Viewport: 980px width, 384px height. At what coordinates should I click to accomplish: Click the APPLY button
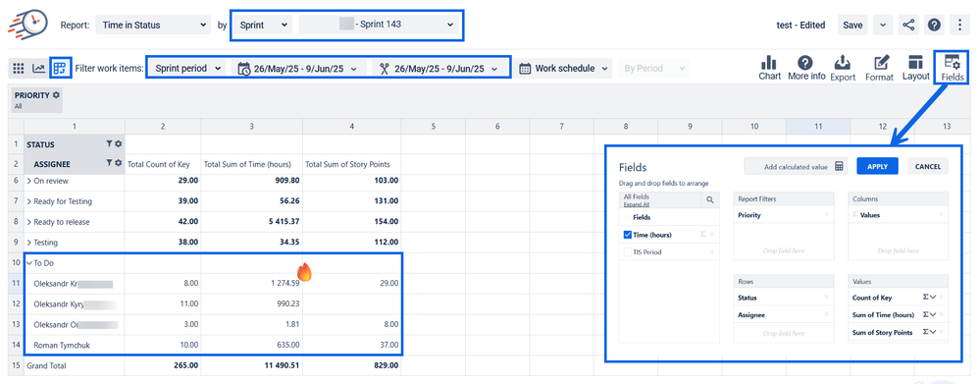(878, 166)
